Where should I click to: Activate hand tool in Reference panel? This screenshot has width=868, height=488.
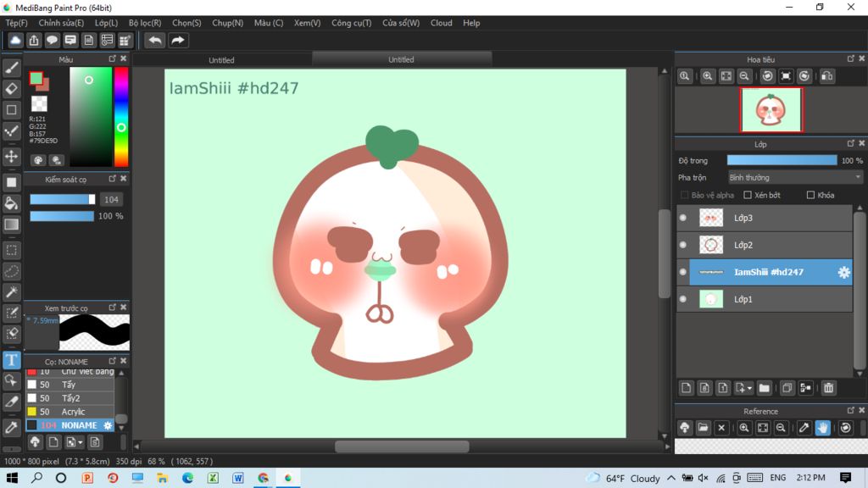(x=822, y=428)
